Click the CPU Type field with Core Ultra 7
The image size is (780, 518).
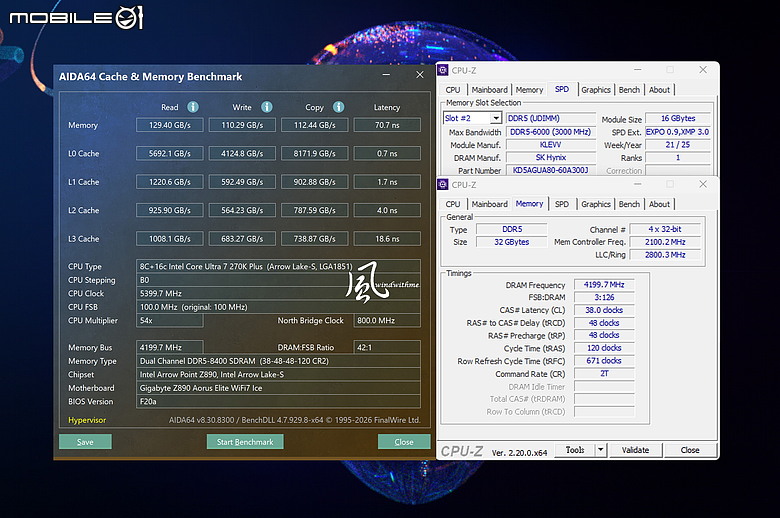coord(278,266)
